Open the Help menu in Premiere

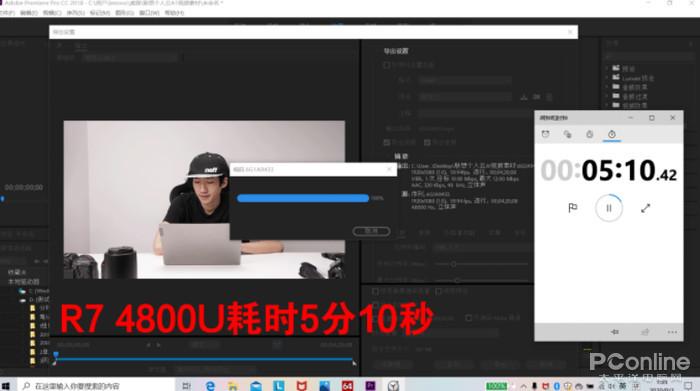pos(174,12)
